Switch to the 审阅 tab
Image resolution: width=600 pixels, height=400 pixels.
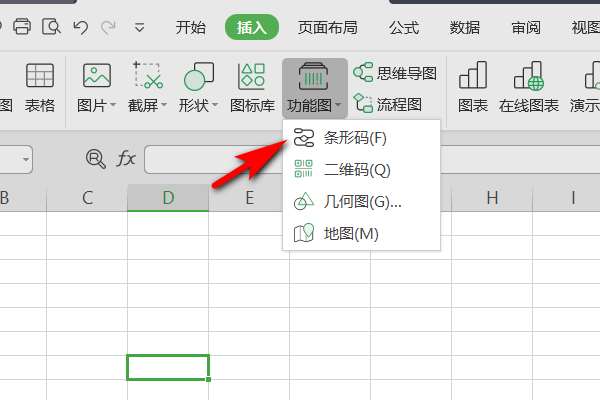[x=526, y=27]
